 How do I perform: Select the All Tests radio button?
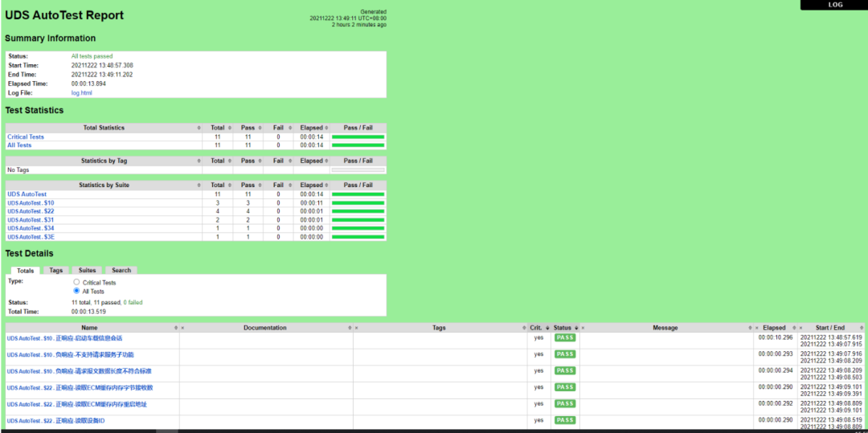pos(76,292)
